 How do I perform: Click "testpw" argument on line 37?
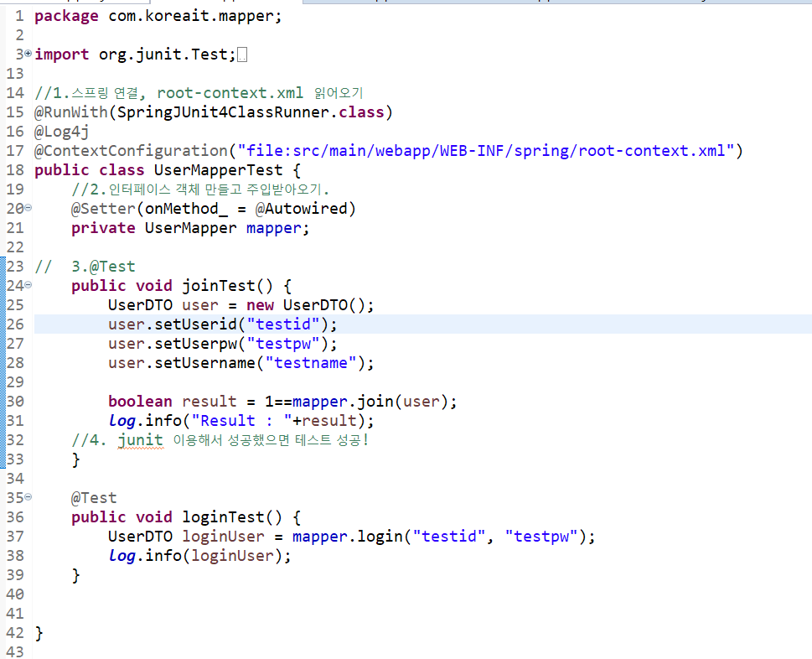tap(542, 537)
